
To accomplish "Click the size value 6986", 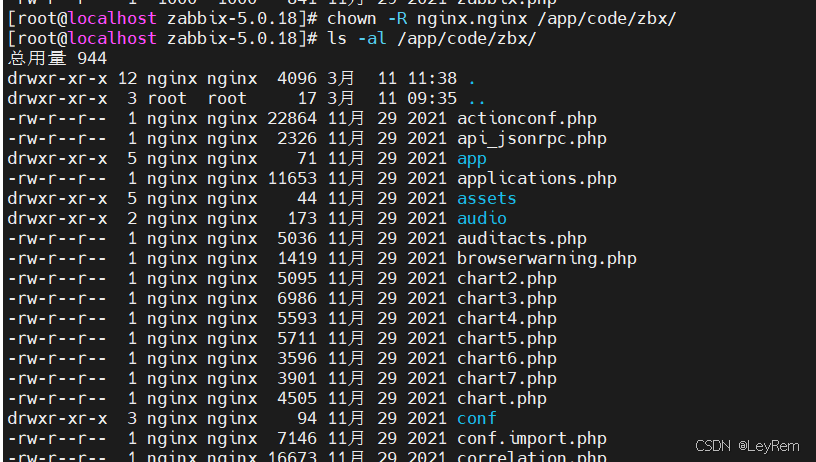I will tap(297, 299).
